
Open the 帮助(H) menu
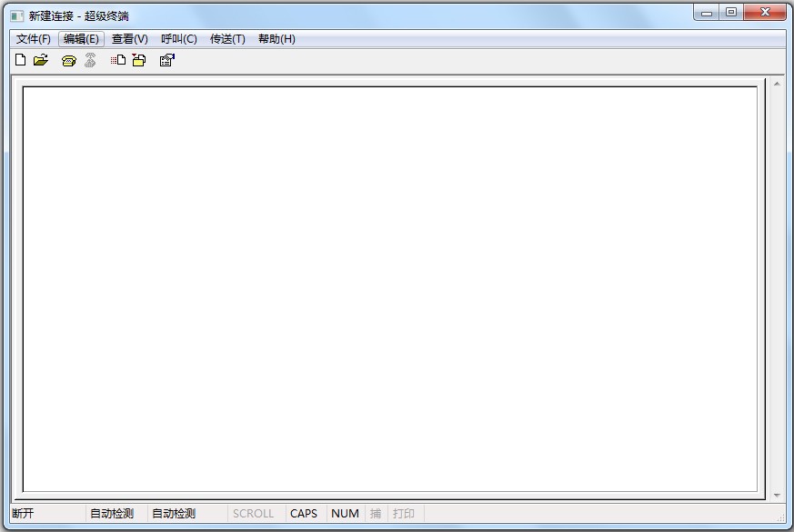(276, 39)
